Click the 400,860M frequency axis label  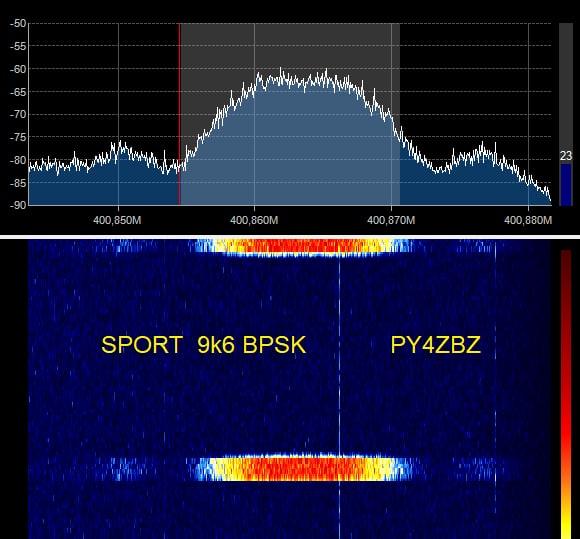point(254,220)
